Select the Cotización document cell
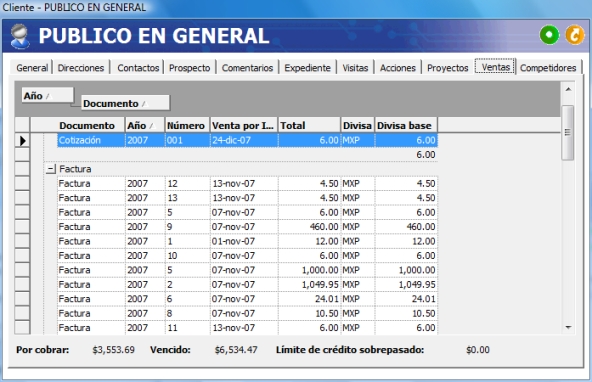Screen dimensions: 592x382 coord(91,140)
